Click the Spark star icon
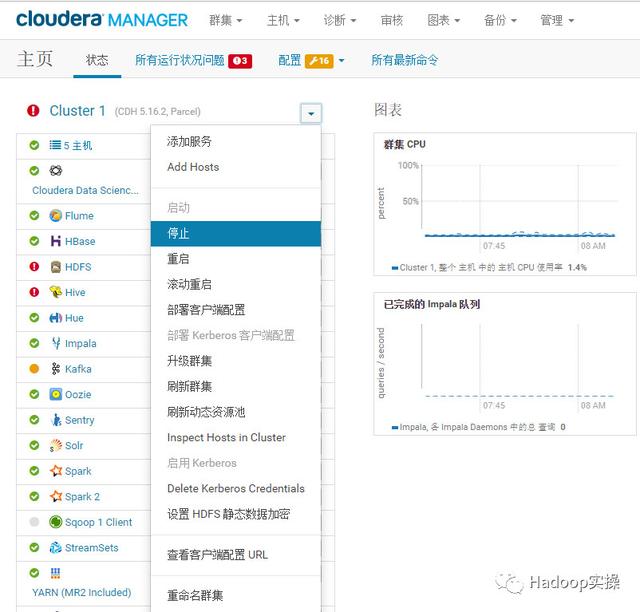Screen dimensions: 640x612 pyautogui.click(x=56, y=471)
